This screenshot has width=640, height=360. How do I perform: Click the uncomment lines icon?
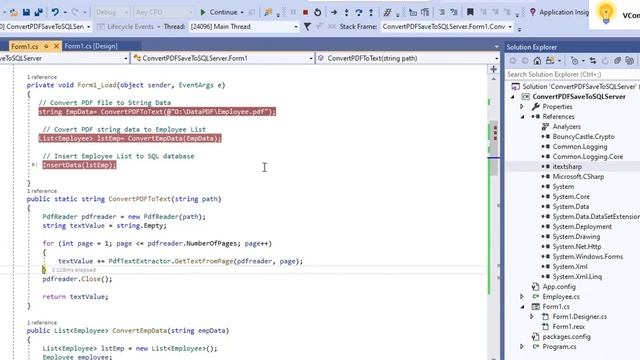pyautogui.click(x=454, y=12)
